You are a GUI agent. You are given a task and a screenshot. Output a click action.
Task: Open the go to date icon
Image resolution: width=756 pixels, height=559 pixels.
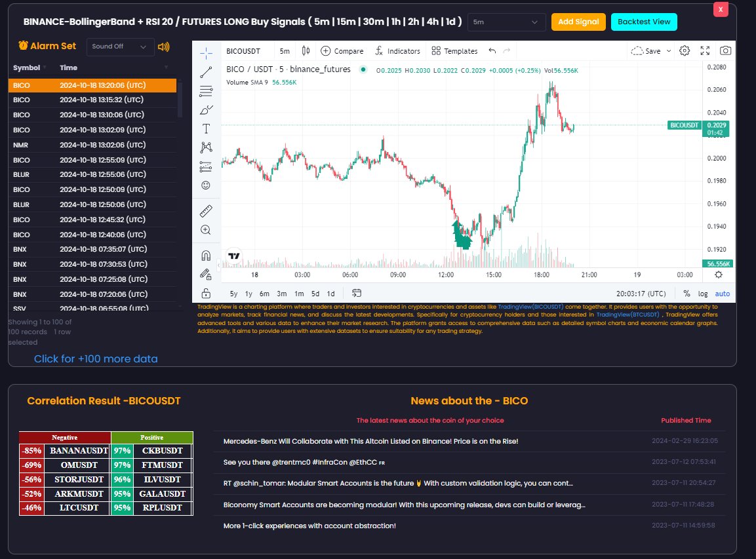tap(357, 293)
